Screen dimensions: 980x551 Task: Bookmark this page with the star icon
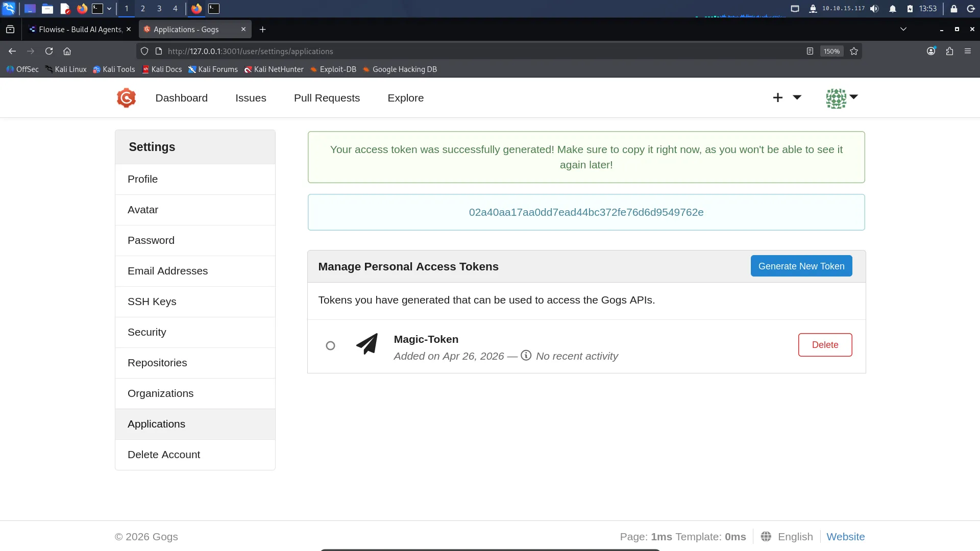pyautogui.click(x=854, y=51)
